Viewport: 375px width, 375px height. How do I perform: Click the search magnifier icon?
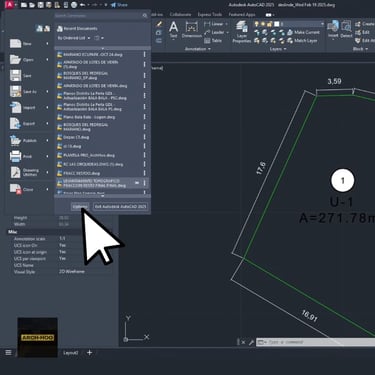tap(145, 15)
